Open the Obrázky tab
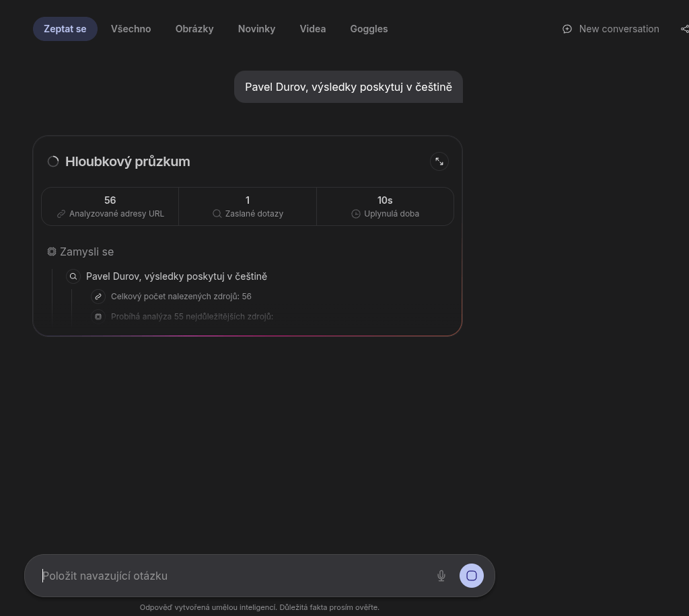The width and height of the screenshot is (689, 616). 194,29
